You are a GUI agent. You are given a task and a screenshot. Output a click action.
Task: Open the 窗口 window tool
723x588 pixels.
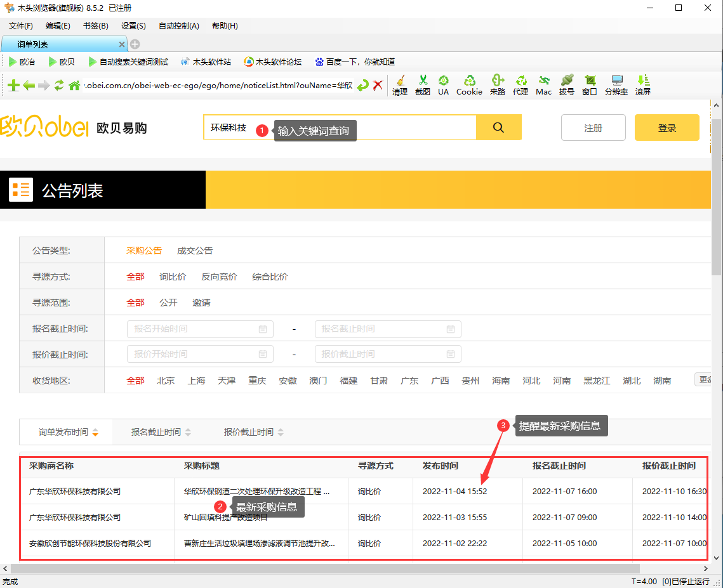(590, 85)
